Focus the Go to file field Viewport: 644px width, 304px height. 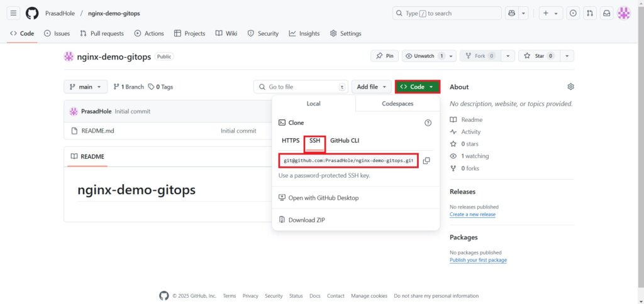(x=301, y=87)
